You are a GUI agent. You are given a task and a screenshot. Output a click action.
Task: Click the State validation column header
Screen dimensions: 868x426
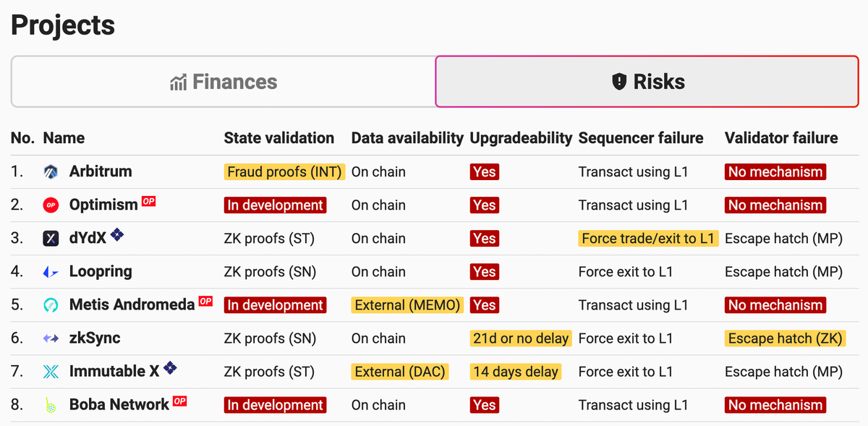(x=279, y=138)
